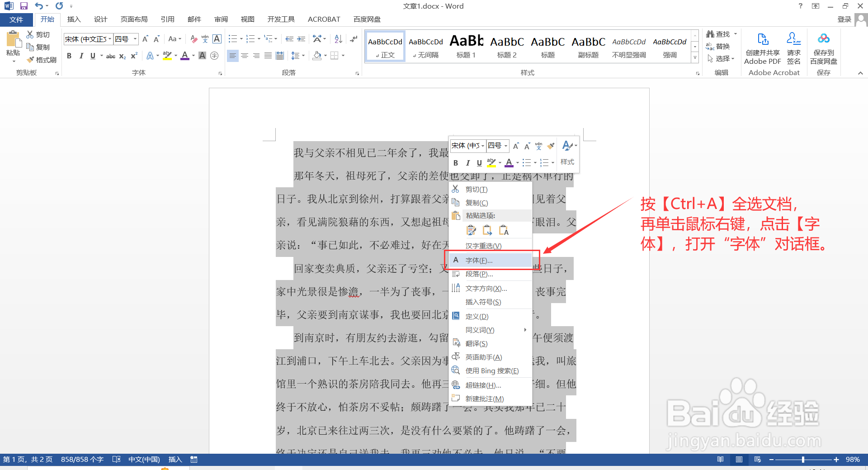This screenshot has height=470, width=868.
Task: Click the character border icon
Action: click(x=217, y=39)
